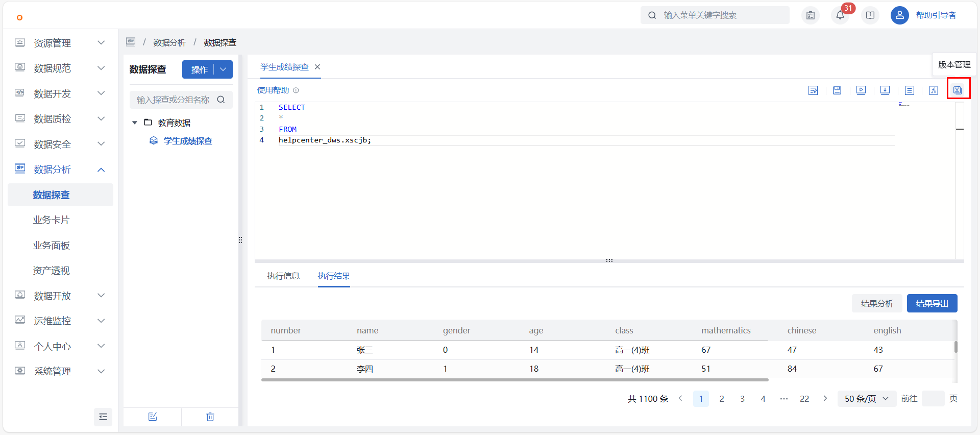Click the 输入探查或分组名称 search field
Viewport: 980px width, 435px height.
(x=181, y=100)
